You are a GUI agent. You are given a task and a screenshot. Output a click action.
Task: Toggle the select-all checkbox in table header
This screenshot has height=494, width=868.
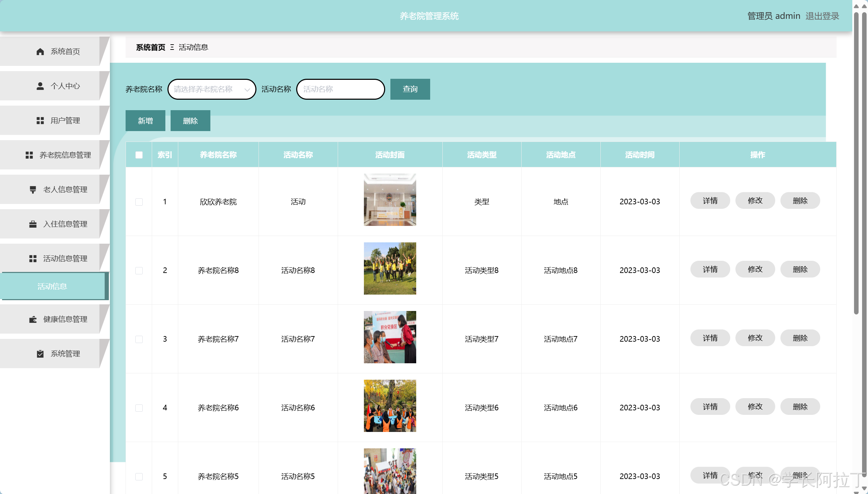(139, 155)
